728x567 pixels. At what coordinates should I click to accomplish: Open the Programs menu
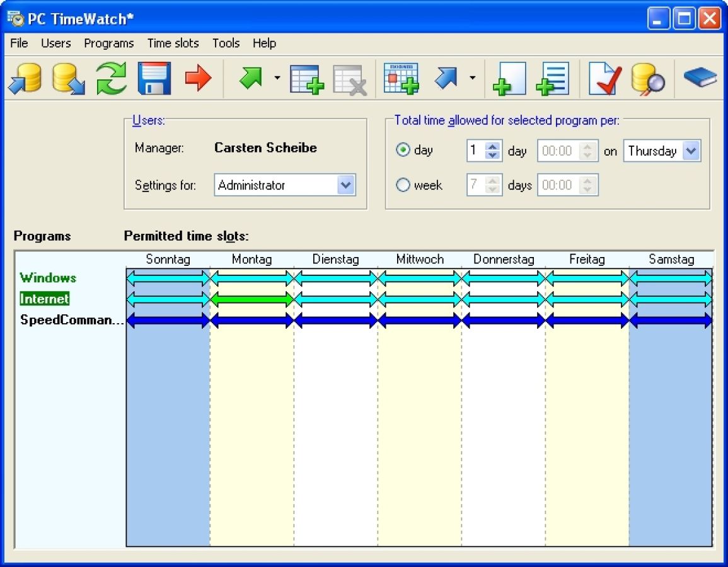(108, 43)
